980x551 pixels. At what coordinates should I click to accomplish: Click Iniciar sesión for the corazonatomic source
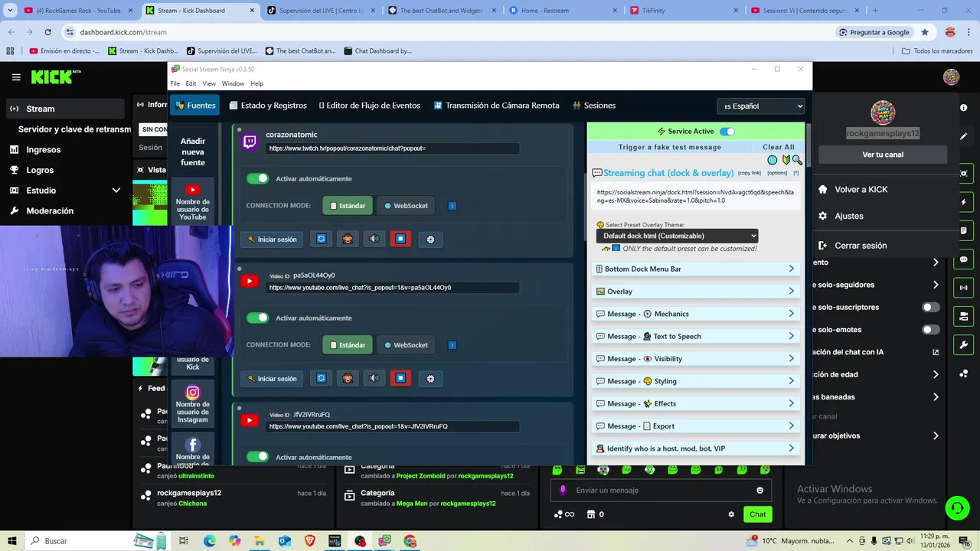(273, 240)
